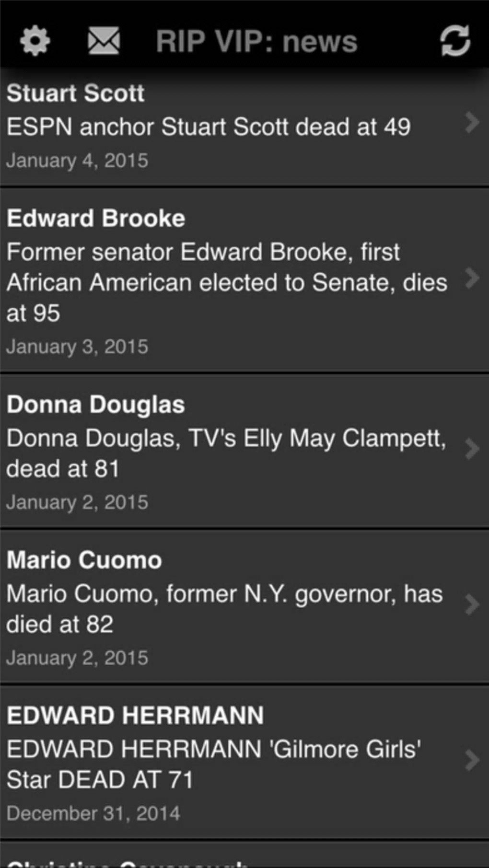The height and width of the screenshot is (868, 489).
Task: Open the Stuart Scott name heading
Action: point(75,93)
